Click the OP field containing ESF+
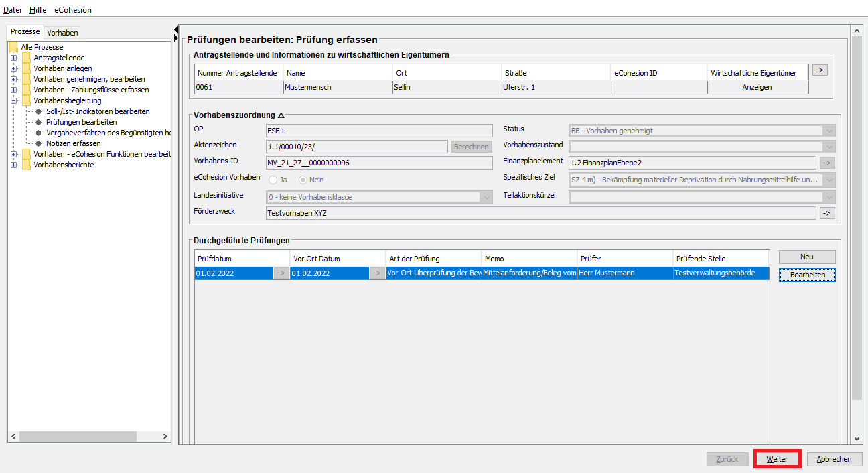The image size is (868, 473). (378, 131)
